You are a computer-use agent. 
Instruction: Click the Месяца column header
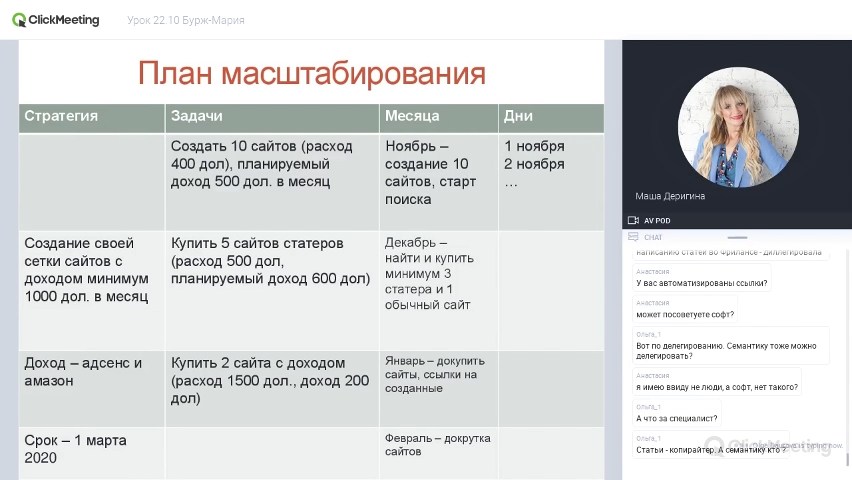438,118
